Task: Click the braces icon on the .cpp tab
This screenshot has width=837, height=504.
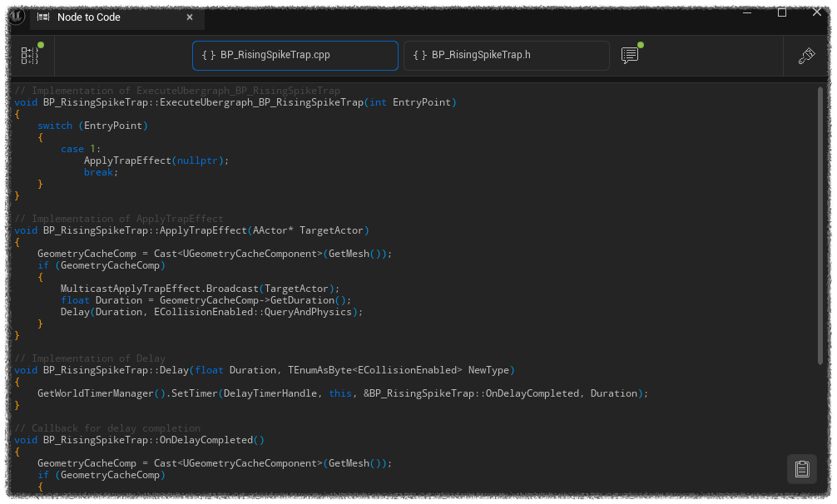Action: [209, 55]
